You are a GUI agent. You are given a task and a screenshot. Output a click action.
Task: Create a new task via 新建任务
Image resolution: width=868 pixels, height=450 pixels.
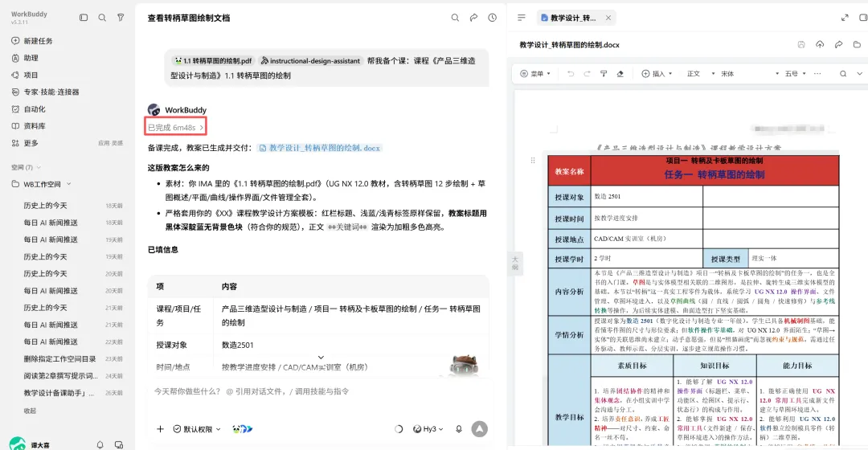coord(32,41)
